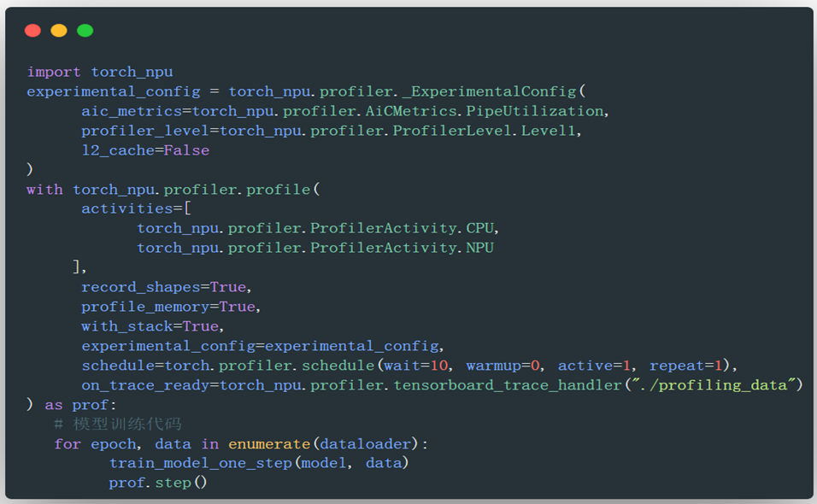The height and width of the screenshot is (504, 817).
Task: Click 'tensorboard_trace_handler' text
Action: tap(508, 385)
